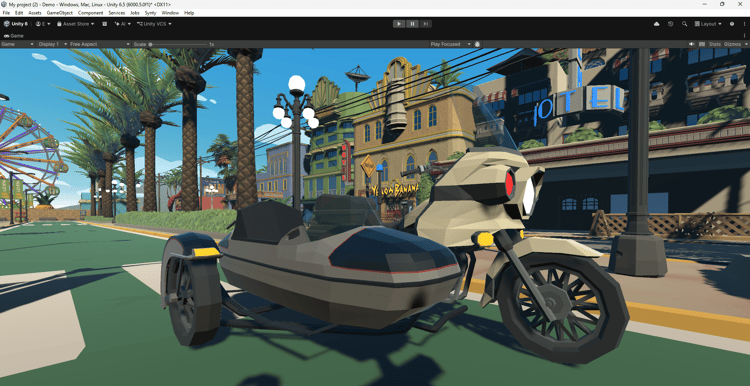Open the Asset Store button
The image size is (750, 386).
click(76, 24)
